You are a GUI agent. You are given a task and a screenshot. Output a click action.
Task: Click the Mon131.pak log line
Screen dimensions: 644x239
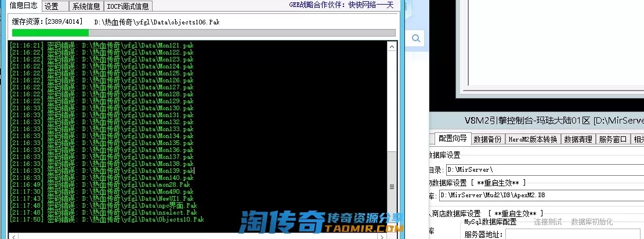coord(101,115)
